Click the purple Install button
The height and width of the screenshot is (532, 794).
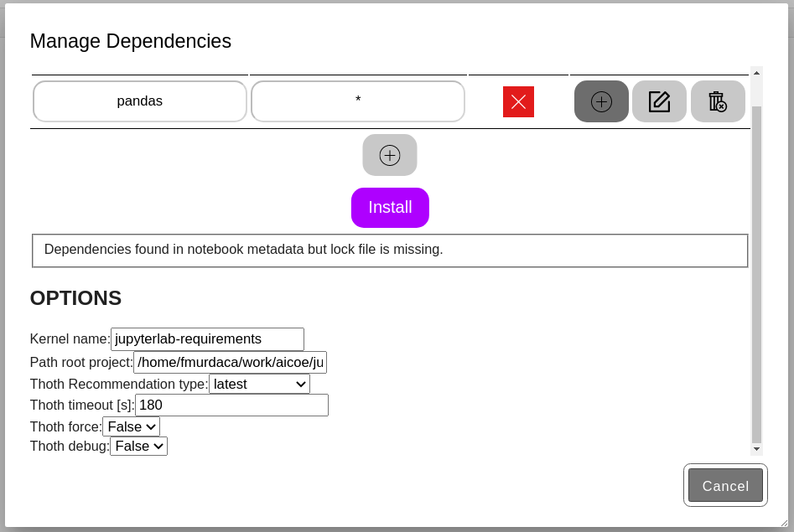pyautogui.click(x=390, y=208)
